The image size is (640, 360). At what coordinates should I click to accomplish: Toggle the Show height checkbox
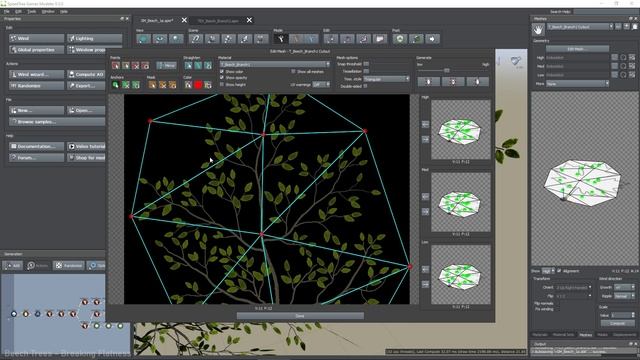[222, 84]
